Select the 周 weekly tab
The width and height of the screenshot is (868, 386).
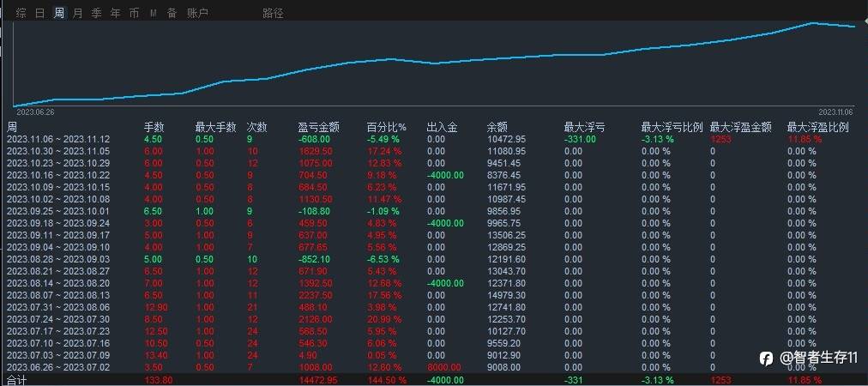[x=58, y=13]
